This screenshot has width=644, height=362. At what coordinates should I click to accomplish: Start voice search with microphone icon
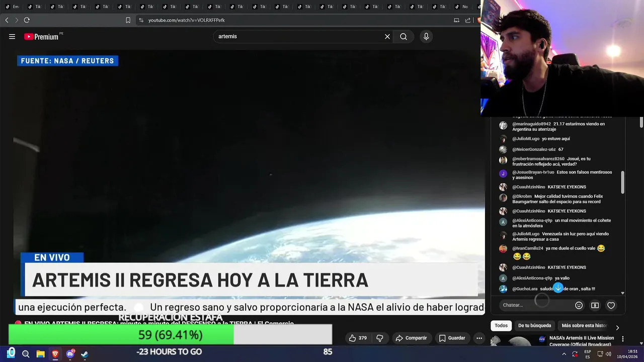pyautogui.click(x=426, y=37)
